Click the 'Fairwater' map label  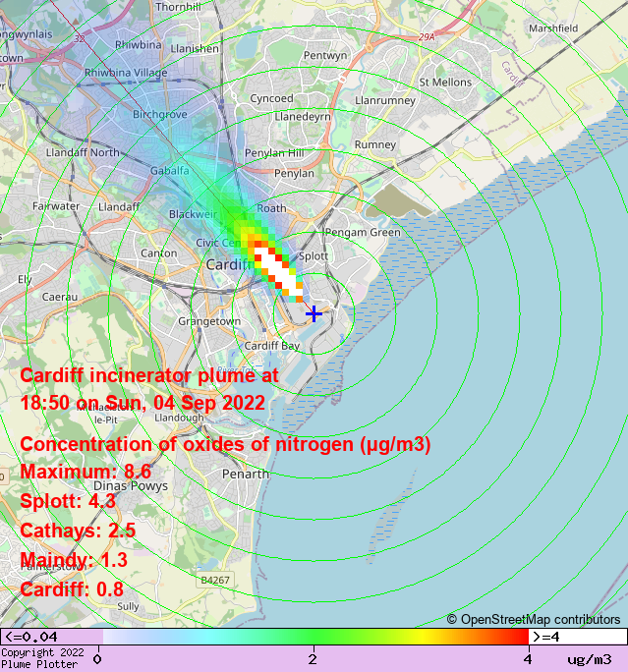coord(56,206)
